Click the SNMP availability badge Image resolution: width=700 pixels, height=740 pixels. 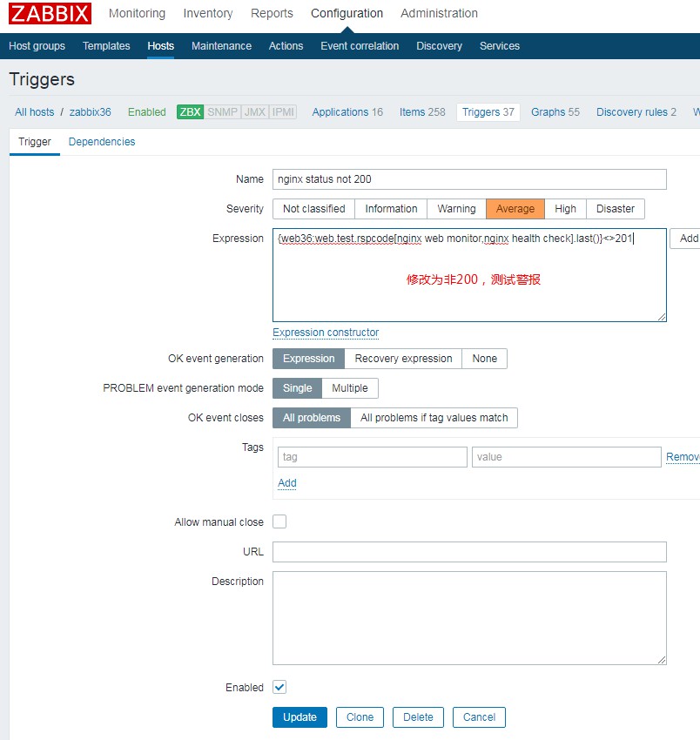click(222, 112)
